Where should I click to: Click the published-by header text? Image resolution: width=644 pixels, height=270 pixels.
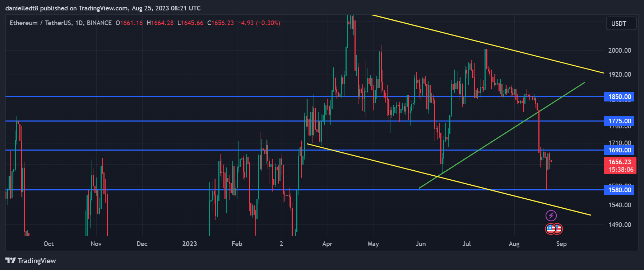click(x=103, y=8)
